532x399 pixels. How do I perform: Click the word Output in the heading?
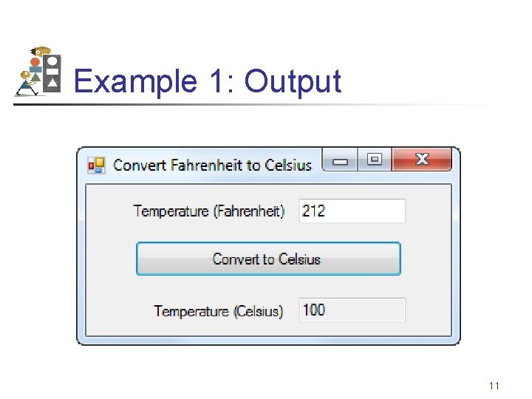(x=293, y=81)
